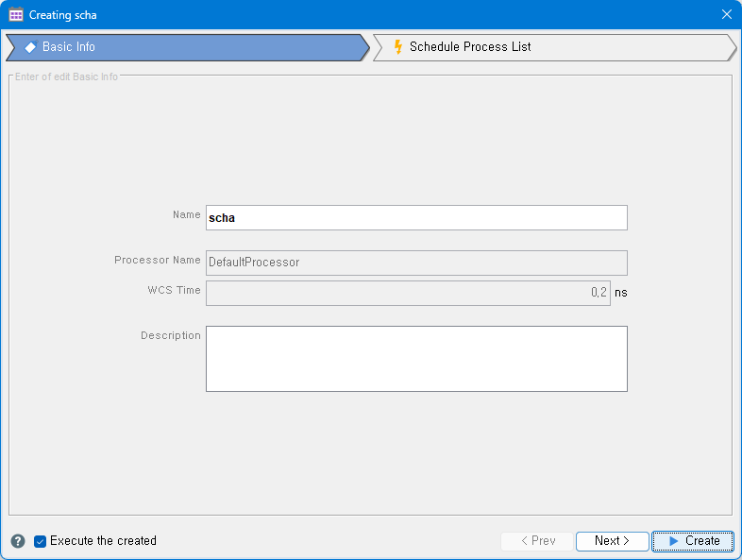Image resolution: width=742 pixels, height=560 pixels.
Task: Click inside the Description text area
Action: point(416,359)
